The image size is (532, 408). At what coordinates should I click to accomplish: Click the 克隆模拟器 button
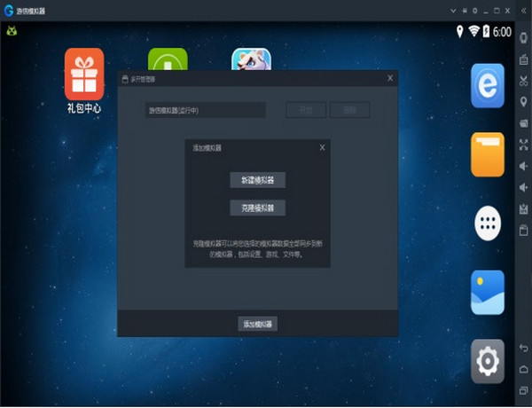point(257,208)
